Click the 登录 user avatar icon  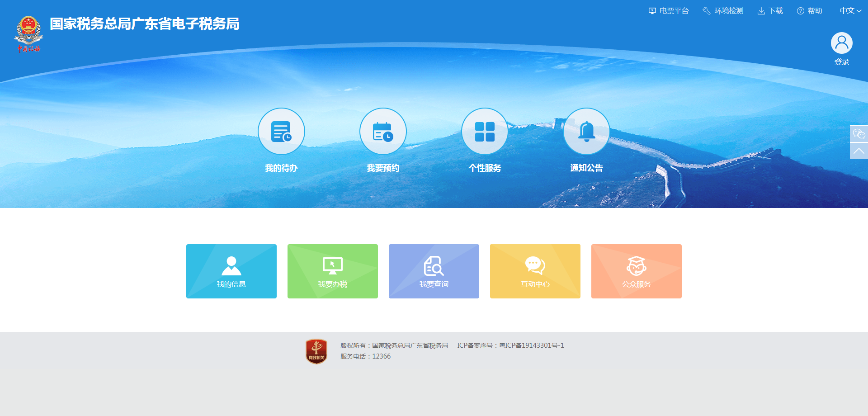pyautogui.click(x=841, y=43)
